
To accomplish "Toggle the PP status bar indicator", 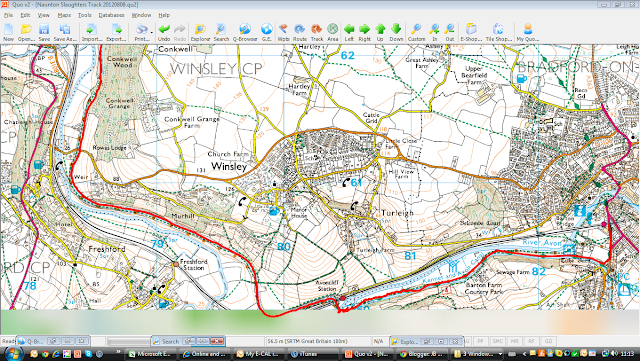I will [481, 341].
